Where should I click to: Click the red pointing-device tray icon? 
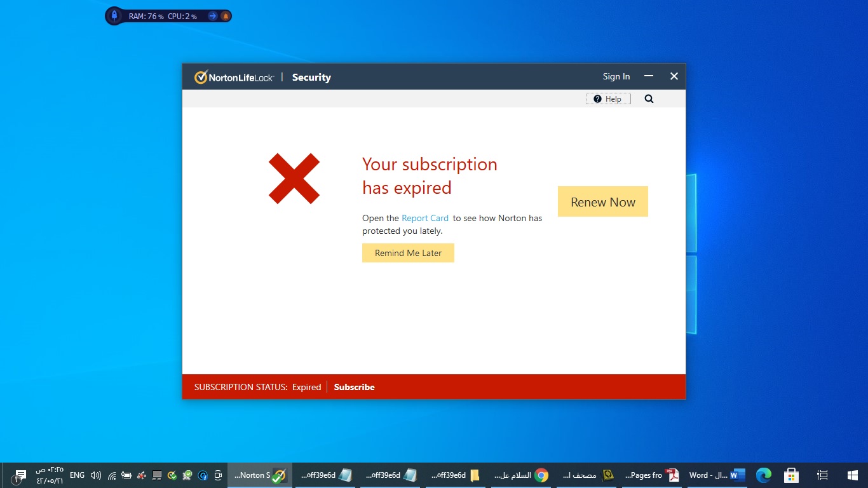142,475
